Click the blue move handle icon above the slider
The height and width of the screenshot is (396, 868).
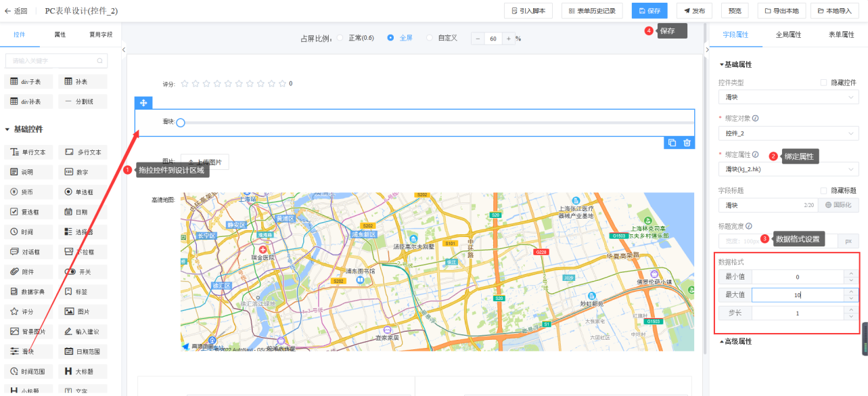click(143, 103)
